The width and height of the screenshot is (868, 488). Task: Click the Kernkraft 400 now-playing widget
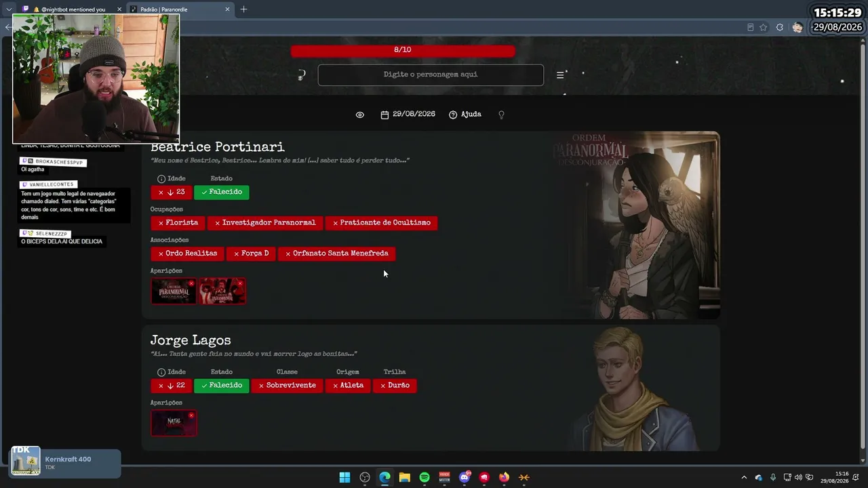click(x=65, y=462)
